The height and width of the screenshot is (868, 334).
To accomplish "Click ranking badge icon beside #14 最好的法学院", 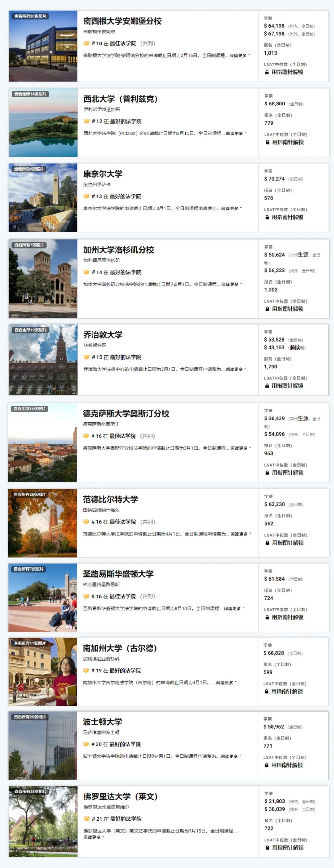I will (86, 272).
